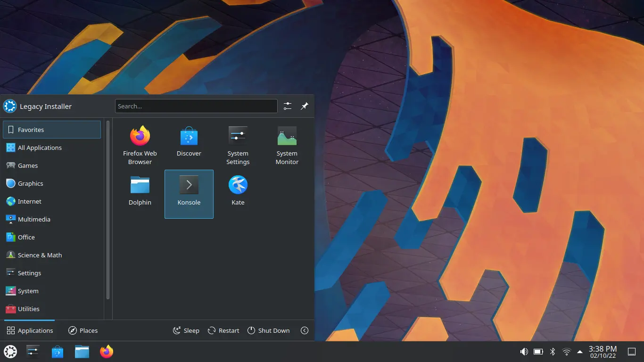This screenshot has width=644, height=362.
Task: Expand more power options arrow
Action: [305, 330]
